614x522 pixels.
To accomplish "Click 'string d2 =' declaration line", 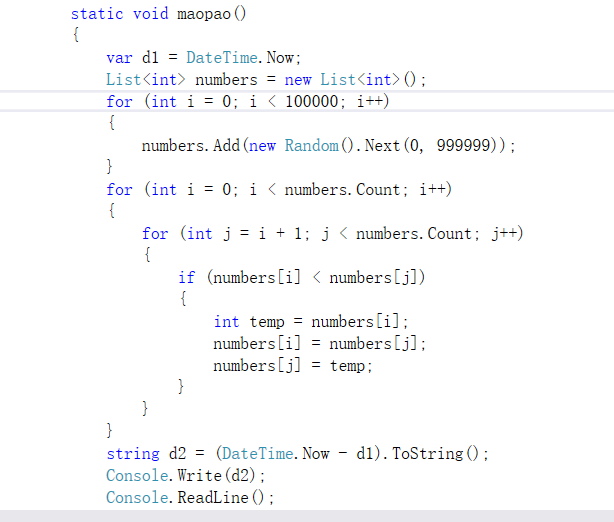I will (297, 454).
